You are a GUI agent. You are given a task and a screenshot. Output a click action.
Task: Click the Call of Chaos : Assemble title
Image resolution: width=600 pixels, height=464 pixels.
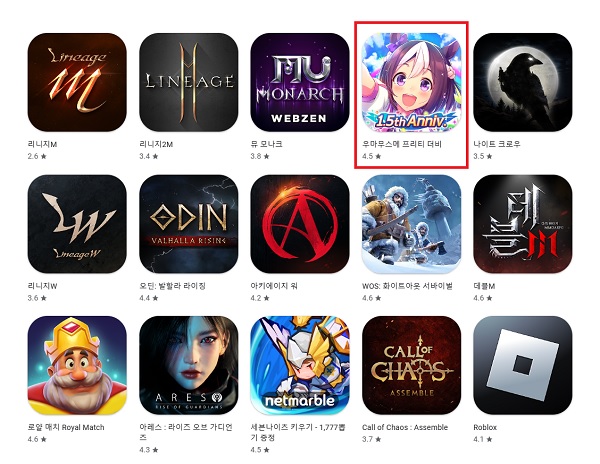405,427
